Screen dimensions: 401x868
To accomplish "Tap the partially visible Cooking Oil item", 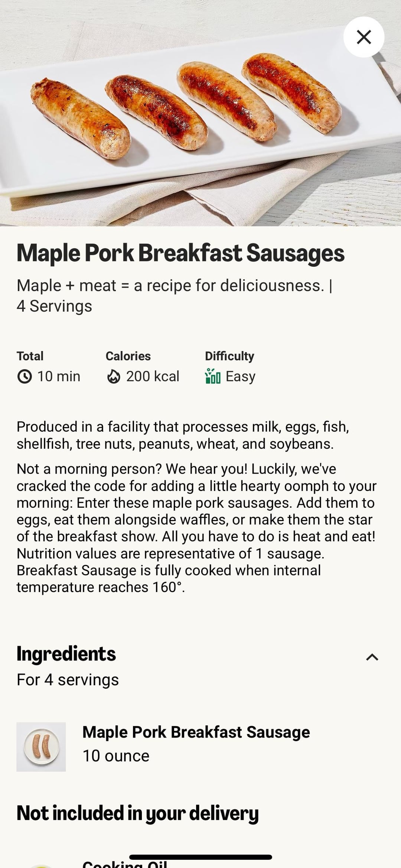I will click(124, 864).
